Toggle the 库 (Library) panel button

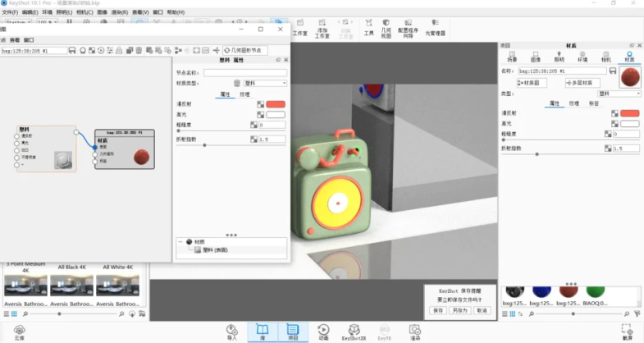click(x=263, y=331)
